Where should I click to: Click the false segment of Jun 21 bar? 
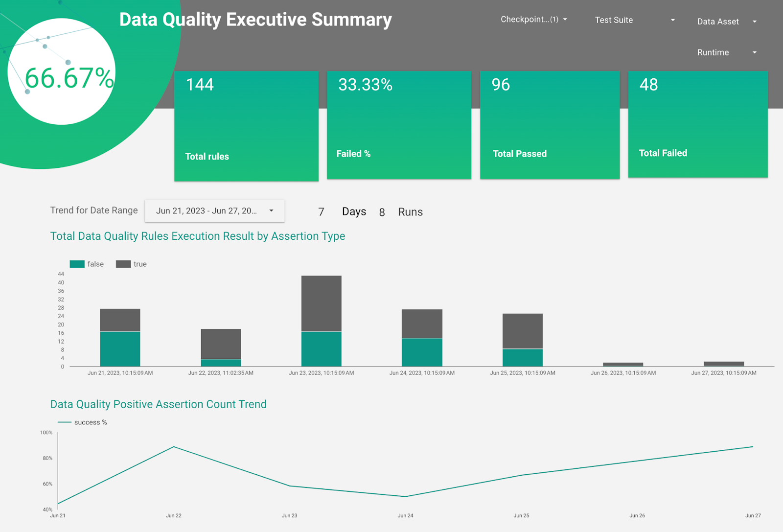click(x=120, y=349)
